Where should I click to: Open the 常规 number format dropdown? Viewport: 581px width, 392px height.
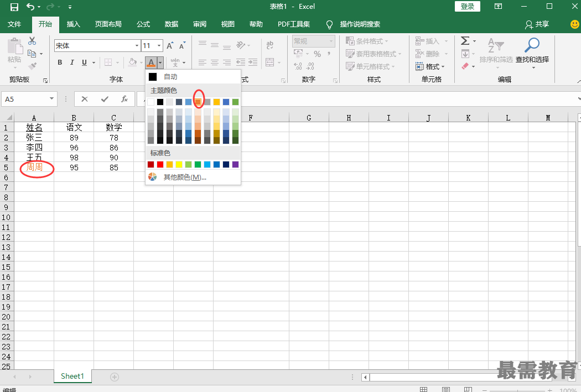coord(331,41)
